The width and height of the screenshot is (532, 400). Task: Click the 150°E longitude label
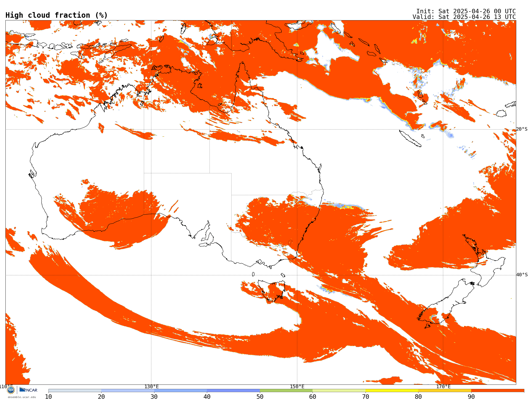pyautogui.click(x=297, y=387)
